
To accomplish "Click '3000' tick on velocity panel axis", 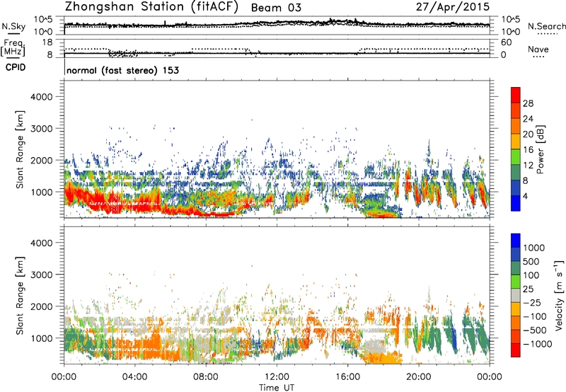I will coord(42,275).
